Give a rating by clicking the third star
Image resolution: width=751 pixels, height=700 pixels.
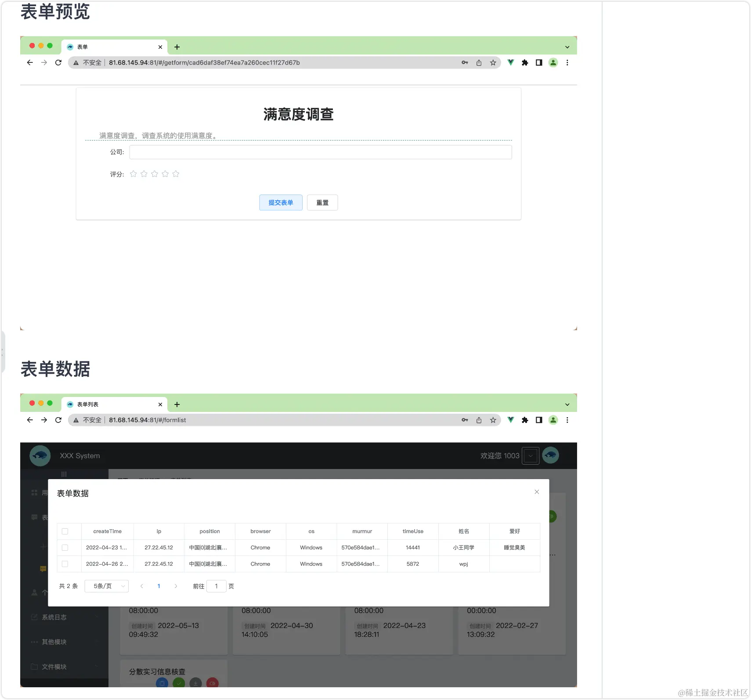coord(155,174)
